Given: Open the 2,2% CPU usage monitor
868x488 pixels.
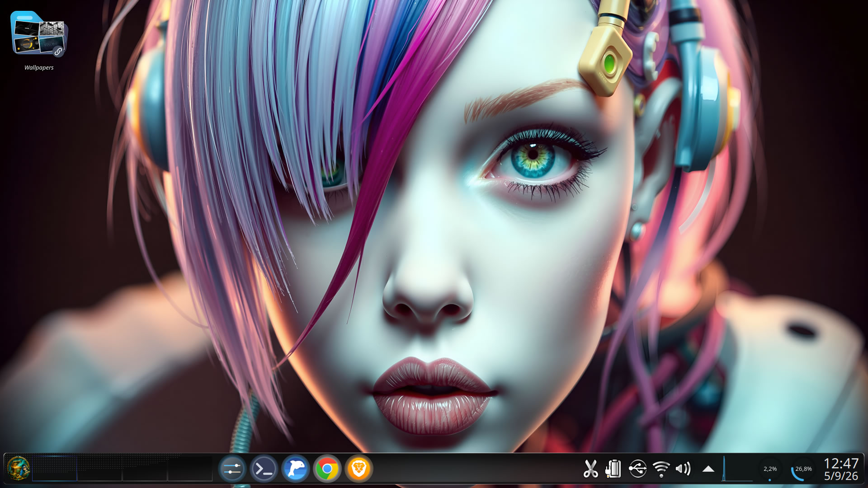Looking at the screenshot, I should point(770,469).
